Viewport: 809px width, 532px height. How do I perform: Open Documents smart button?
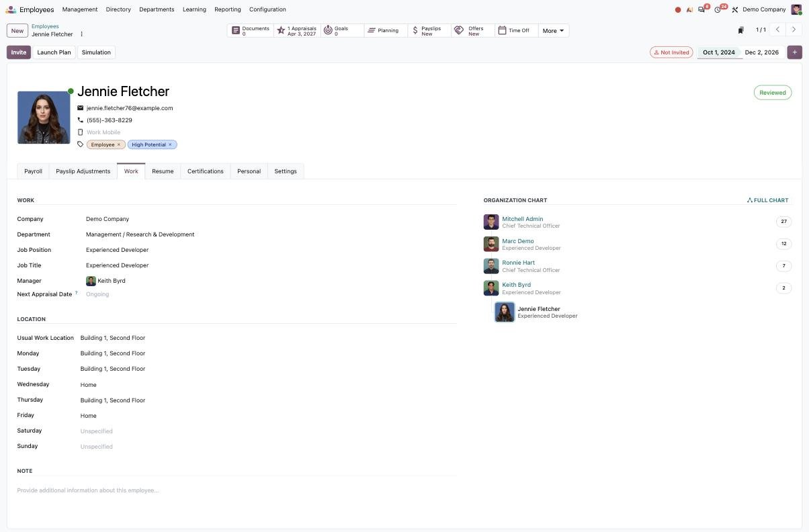[x=250, y=31]
